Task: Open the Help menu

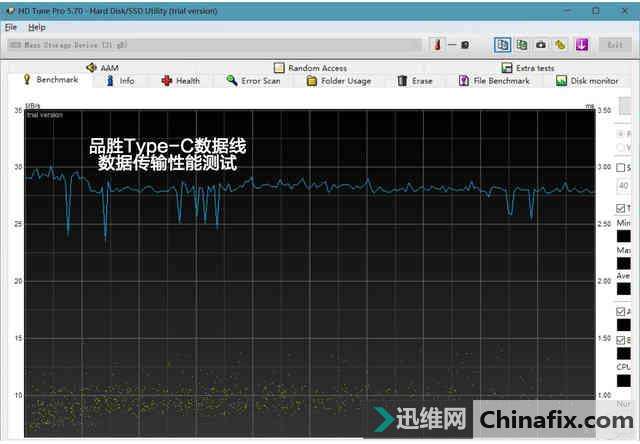Action: [37, 27]
